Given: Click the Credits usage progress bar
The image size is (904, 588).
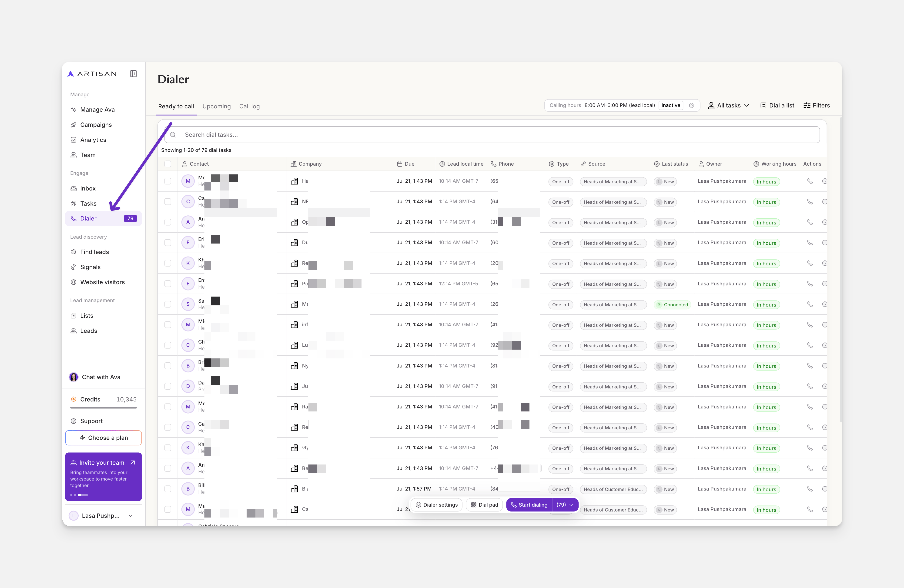Looking at the screenshot, I should coord(103,408).
